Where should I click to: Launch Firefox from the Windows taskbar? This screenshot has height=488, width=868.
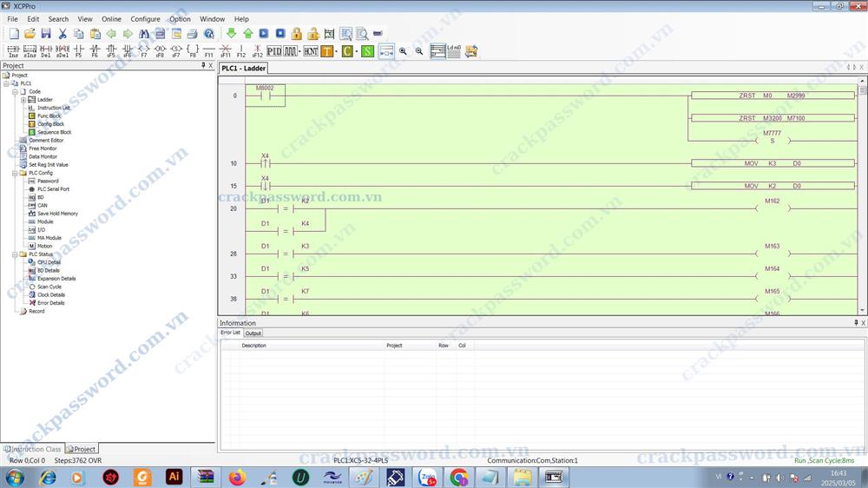237,477
